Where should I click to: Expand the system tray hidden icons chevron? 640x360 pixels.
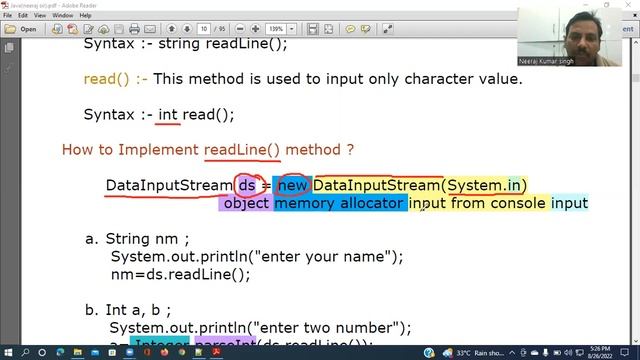click(512, 353)
